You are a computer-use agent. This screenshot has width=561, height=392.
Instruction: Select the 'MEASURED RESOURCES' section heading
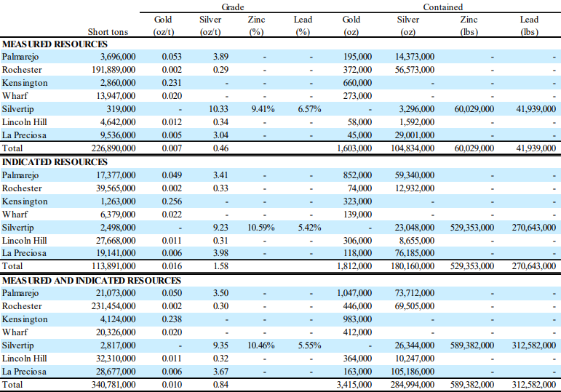tap(55, 44)
